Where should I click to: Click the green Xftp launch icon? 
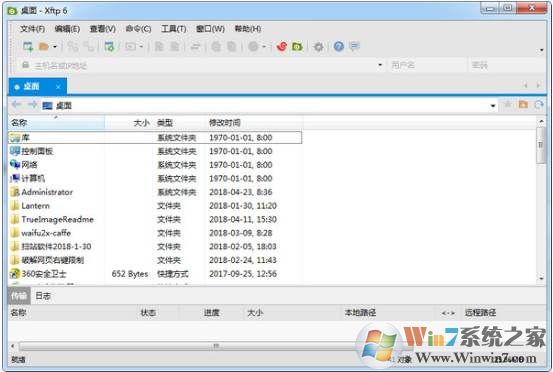pos(297,47)
